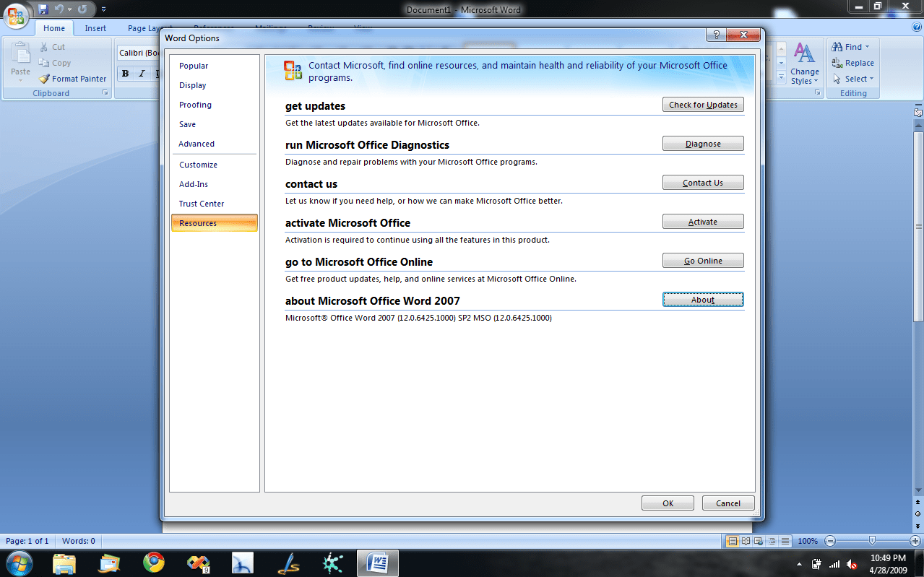Click the Redo icon in Quick Access Toolbar

point(82,9)
